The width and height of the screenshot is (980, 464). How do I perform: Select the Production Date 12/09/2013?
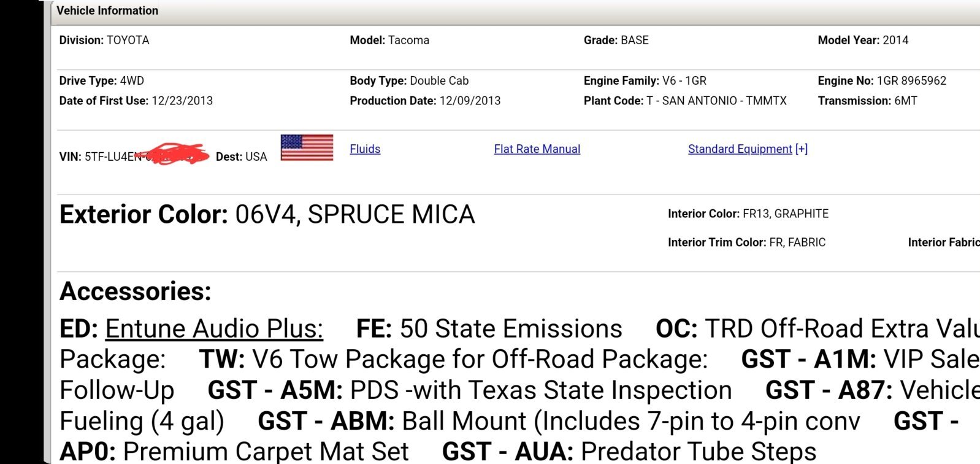470,101
